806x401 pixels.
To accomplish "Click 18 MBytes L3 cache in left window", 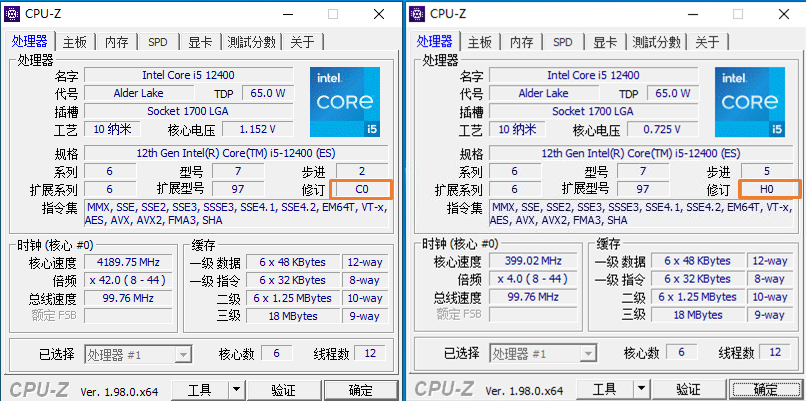I will [293, 316].
